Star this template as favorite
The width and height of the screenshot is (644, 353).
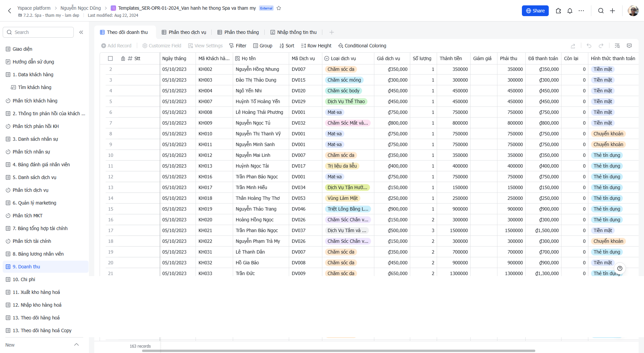click(279, 8)
